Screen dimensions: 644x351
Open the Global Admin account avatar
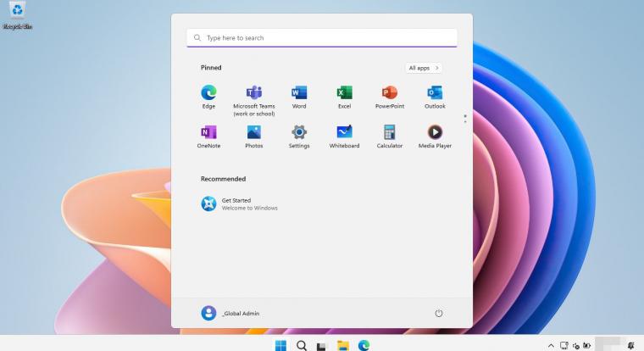coord(208,313)
